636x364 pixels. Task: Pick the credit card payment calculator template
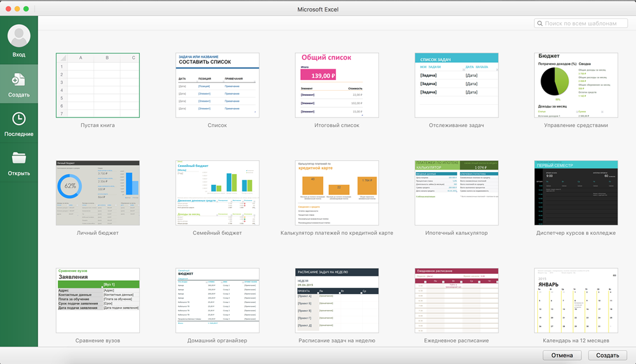tap(337, 192)
